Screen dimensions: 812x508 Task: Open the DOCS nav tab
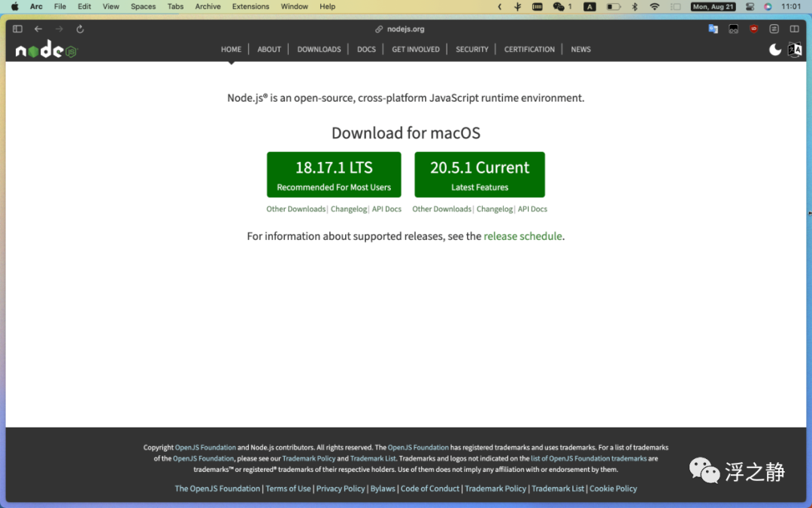click(x=366, y=49)
